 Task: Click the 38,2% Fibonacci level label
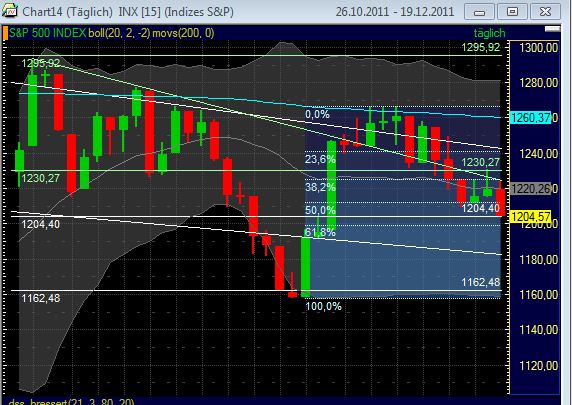[320, 187]
